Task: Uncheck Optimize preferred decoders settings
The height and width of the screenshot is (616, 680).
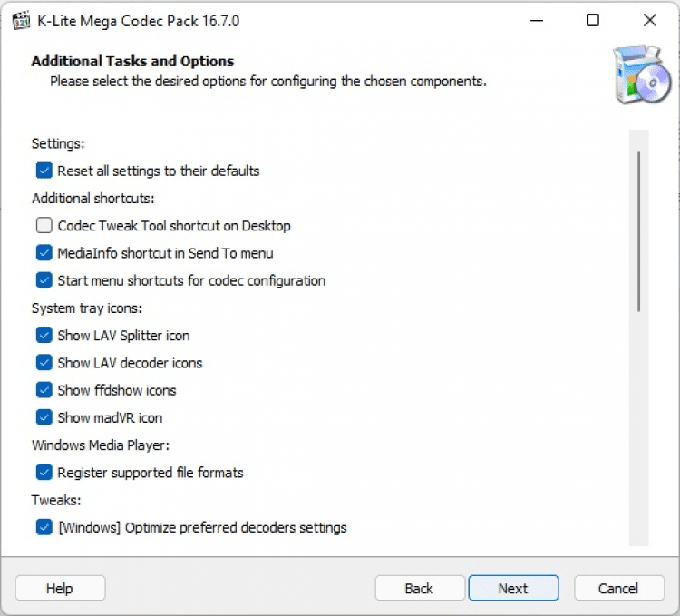Action: pyautogui.click(x=44, y=527)
